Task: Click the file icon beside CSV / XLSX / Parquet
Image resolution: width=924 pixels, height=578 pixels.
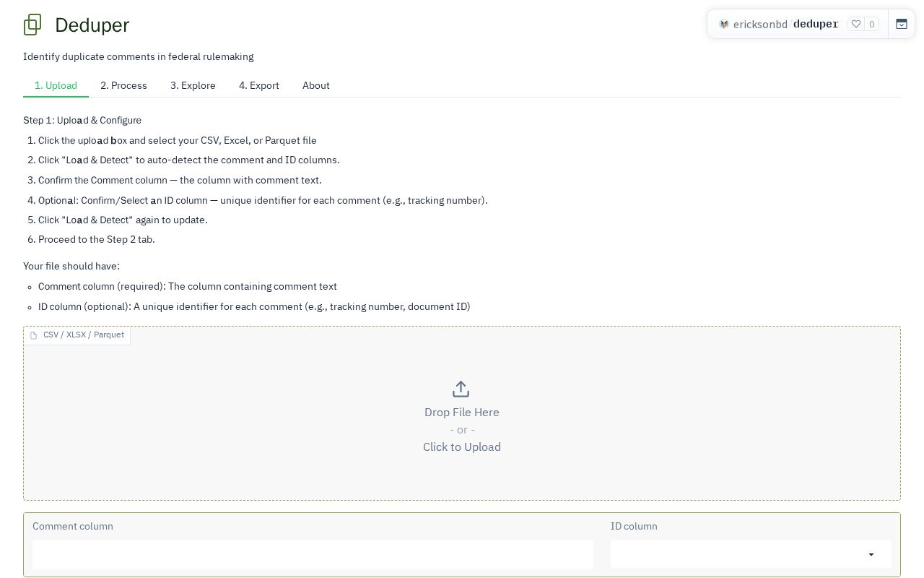Action: click(33, 335)
